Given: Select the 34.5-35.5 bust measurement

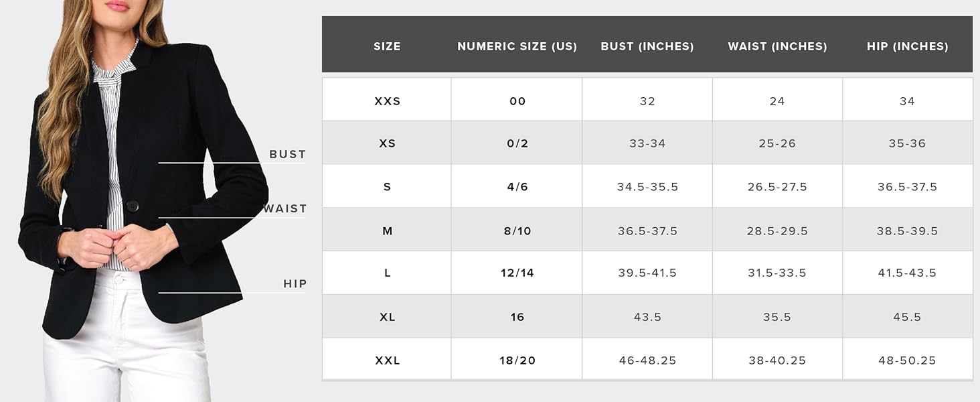Looking at the screenshot, I should (x=647, y=187).
